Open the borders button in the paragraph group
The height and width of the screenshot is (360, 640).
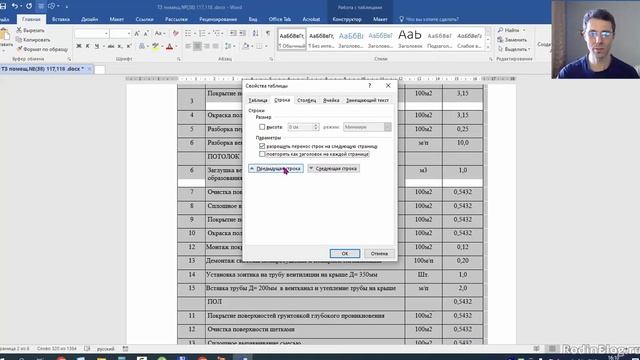(x=259, y=46)
